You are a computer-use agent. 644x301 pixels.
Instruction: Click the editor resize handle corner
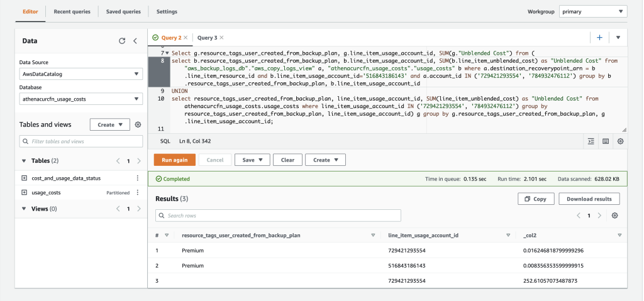(x=625, y=129)
